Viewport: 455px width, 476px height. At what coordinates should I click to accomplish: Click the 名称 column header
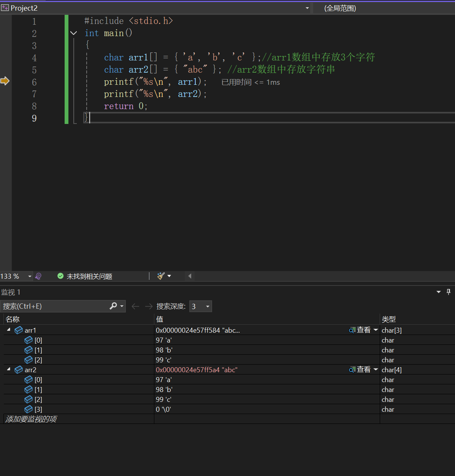(79, 319)
